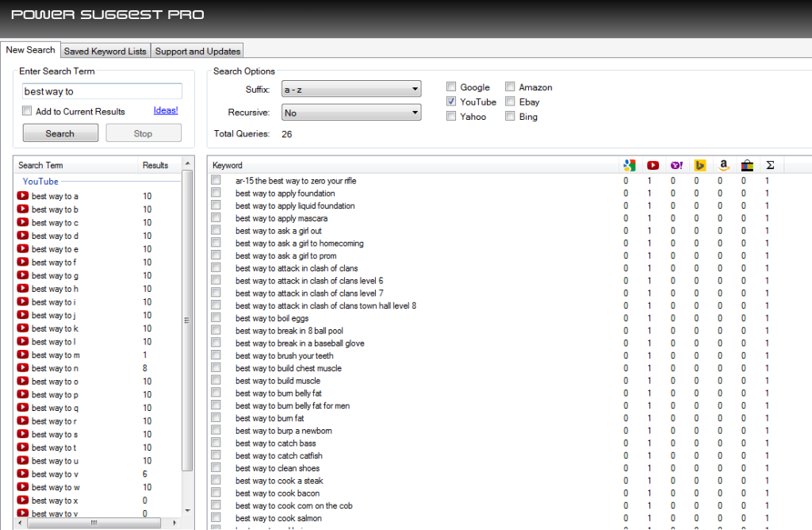Click search list vertical scrollbar down arrow

tap(187, 510)
